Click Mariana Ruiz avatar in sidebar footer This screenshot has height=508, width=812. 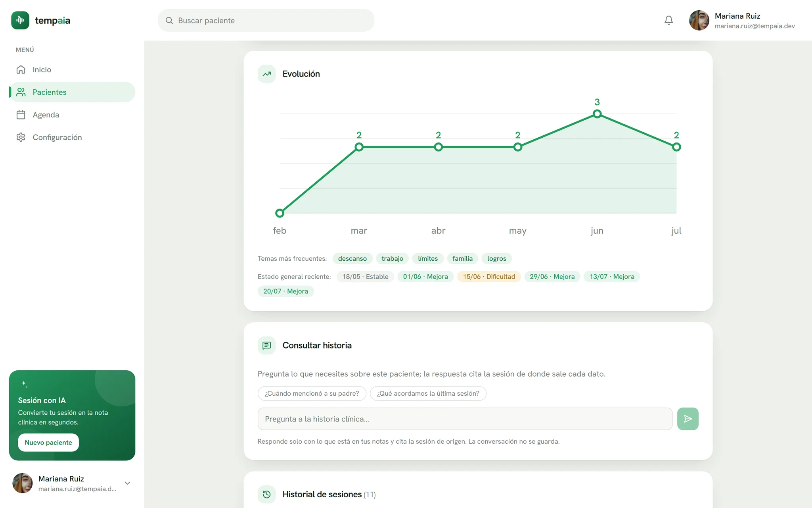click(x=23, y=483)
